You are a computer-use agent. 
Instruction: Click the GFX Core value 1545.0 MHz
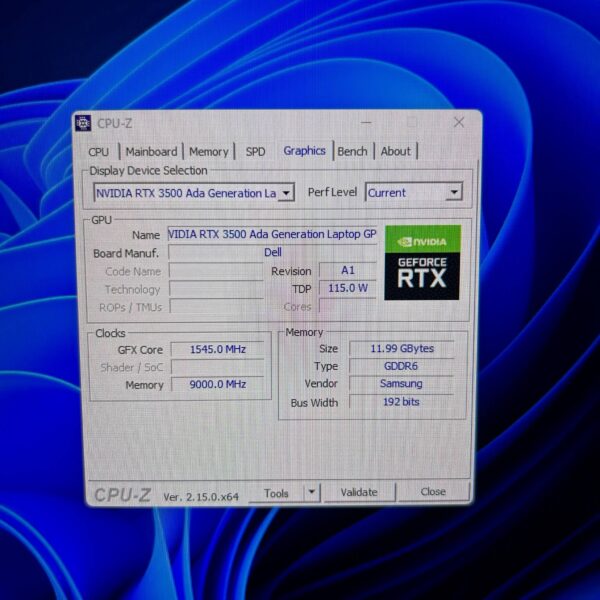click(x=217, y=349)
